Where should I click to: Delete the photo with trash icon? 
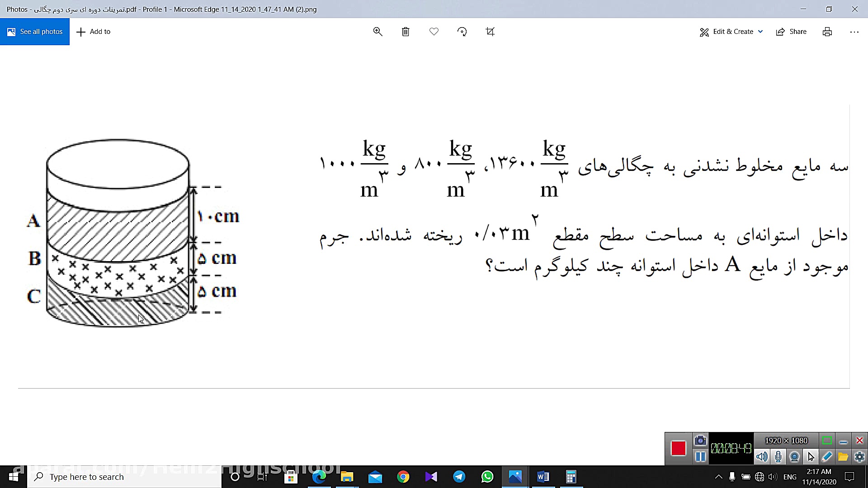406,32
